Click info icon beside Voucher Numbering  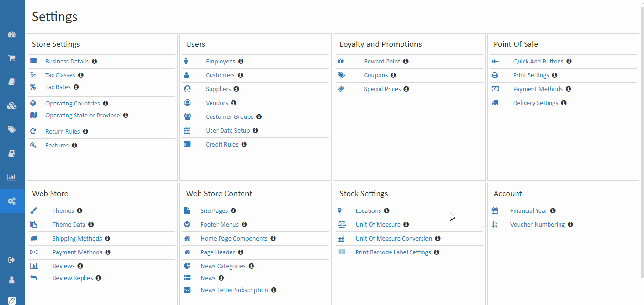[570, 225]
